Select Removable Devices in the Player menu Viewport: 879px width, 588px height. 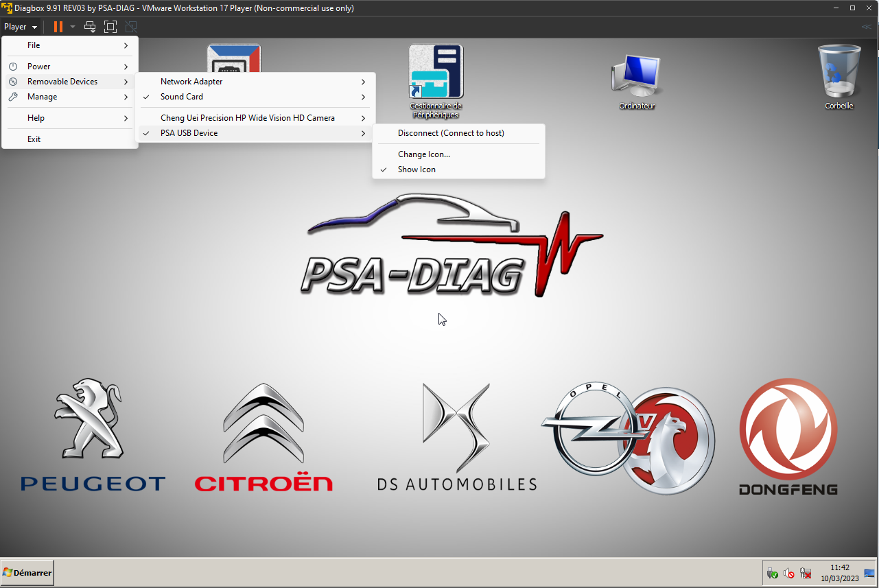[x=70, y=82]
